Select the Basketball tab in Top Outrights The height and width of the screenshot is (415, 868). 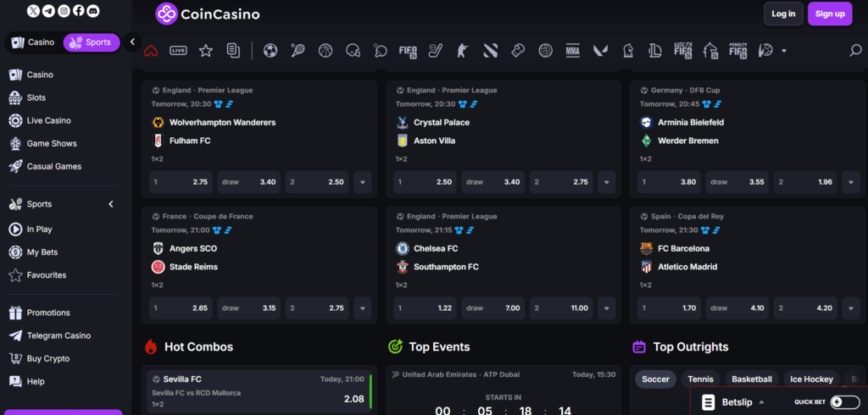click(x=752, y=379)
